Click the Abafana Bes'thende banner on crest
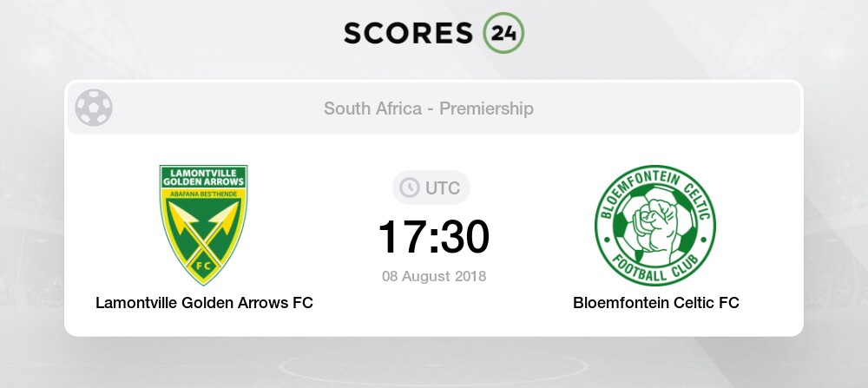This screenshot has height=388, width=868. (x=203, y=194)
